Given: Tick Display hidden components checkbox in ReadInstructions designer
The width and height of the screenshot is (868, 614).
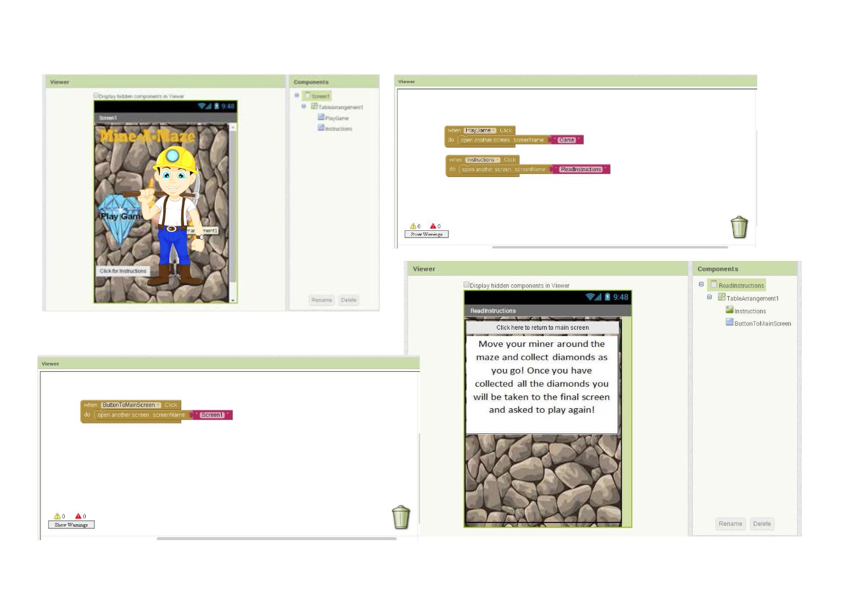Looking at the screenshot, I should tap(467, 285).
